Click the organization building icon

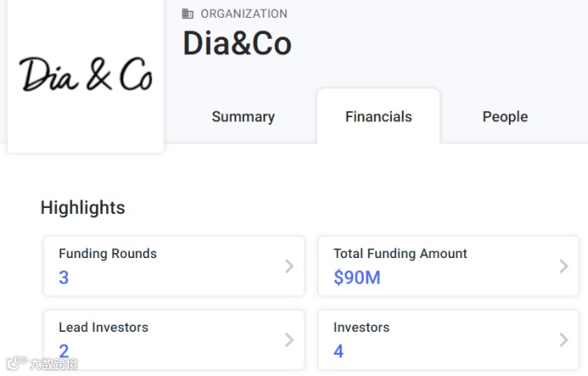coord(188,14)
